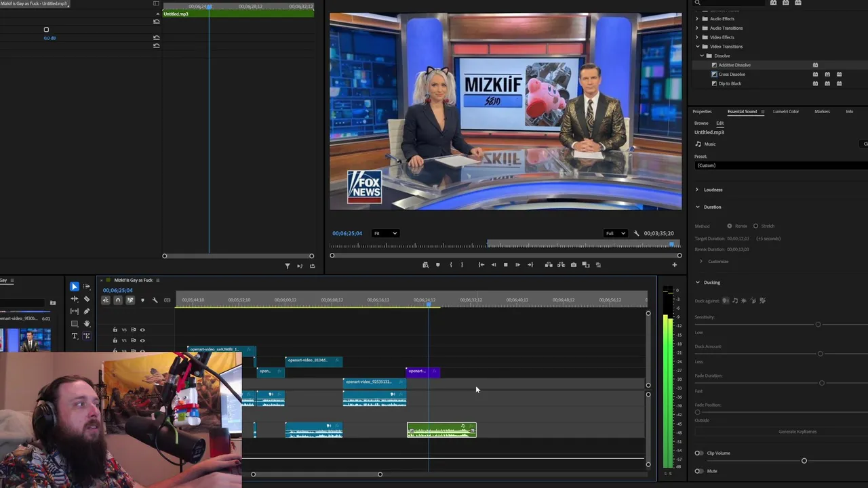Adjust the Clip Volume slider
The height and width of the screenshot is (488, 868).
pyautogui.click(x=804, y=461)
